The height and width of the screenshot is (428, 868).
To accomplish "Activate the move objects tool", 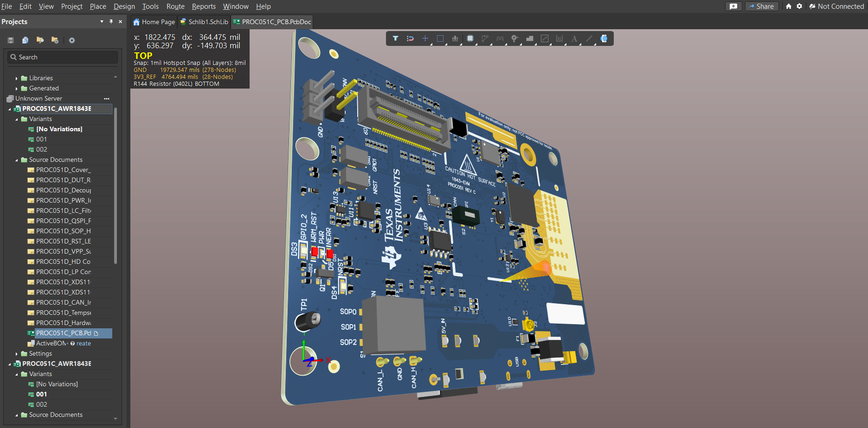I will coord(425,38).
